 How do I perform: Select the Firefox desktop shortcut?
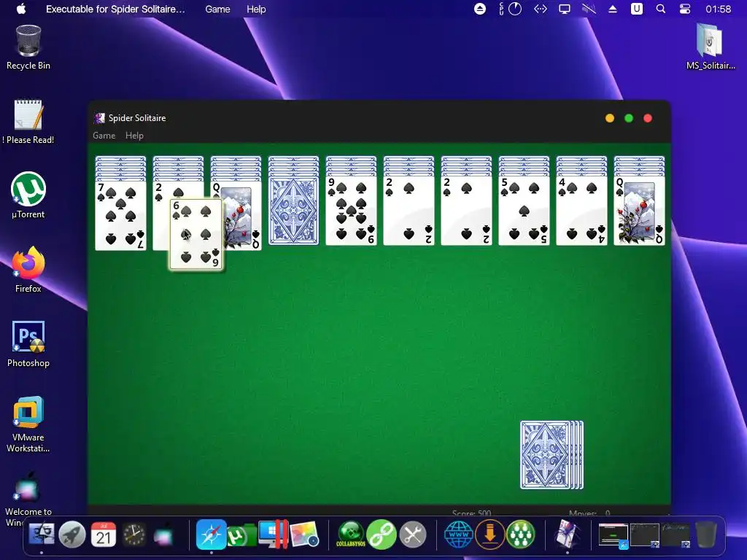[28, 270]
